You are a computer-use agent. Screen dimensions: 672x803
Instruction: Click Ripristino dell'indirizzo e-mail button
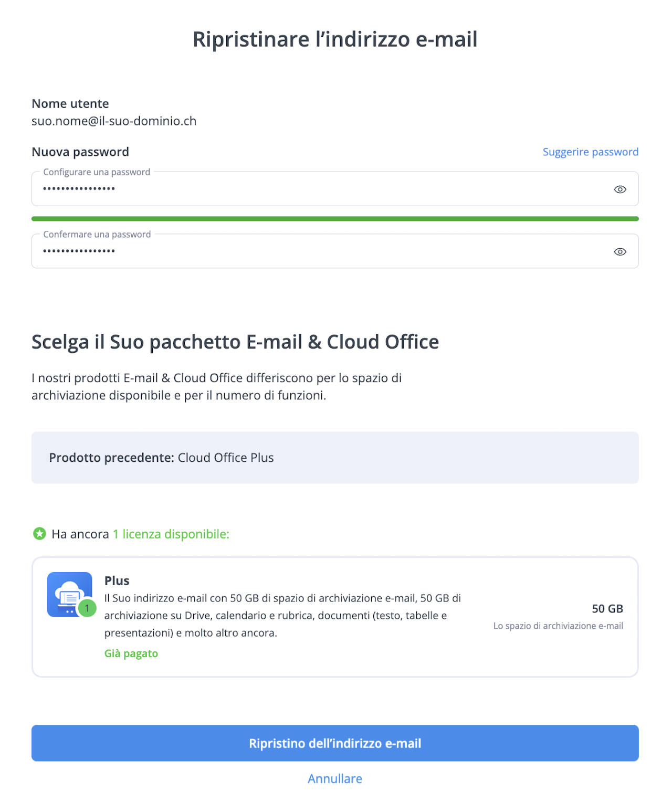click(x=335, y=743)
